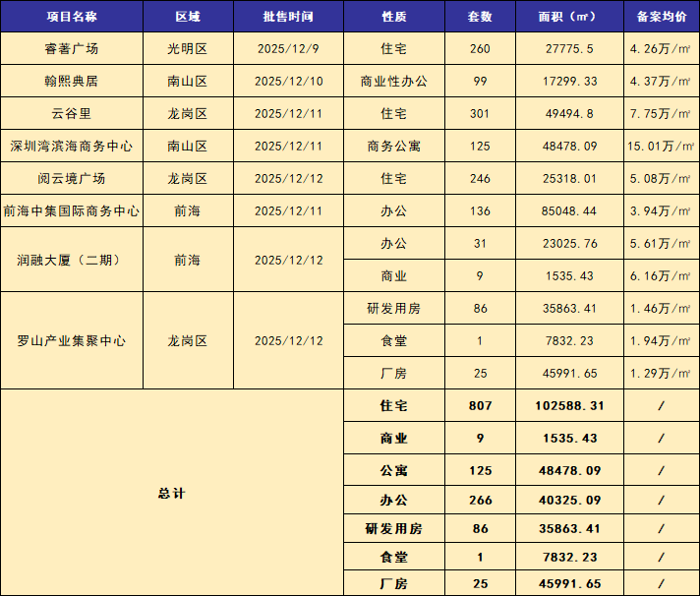Screen dimensions: 700x596
Task: Select the 润融大厦(二期) merged cell
Action: [72, 261]
